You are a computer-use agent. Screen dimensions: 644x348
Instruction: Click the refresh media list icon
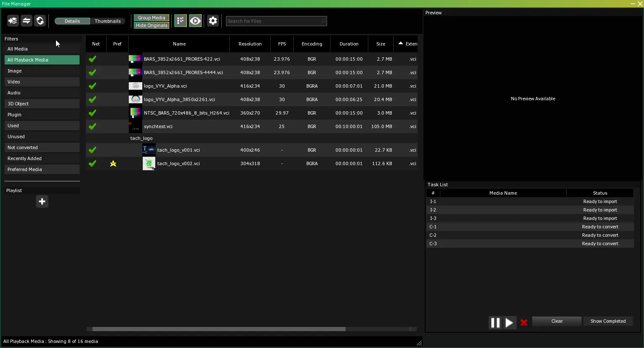40,21
